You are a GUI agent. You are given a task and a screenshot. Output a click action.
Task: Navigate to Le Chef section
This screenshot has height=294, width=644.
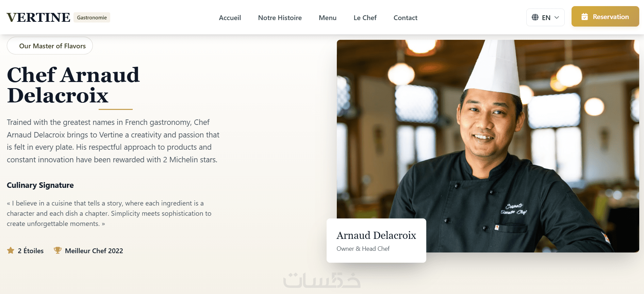pos(365,18)
